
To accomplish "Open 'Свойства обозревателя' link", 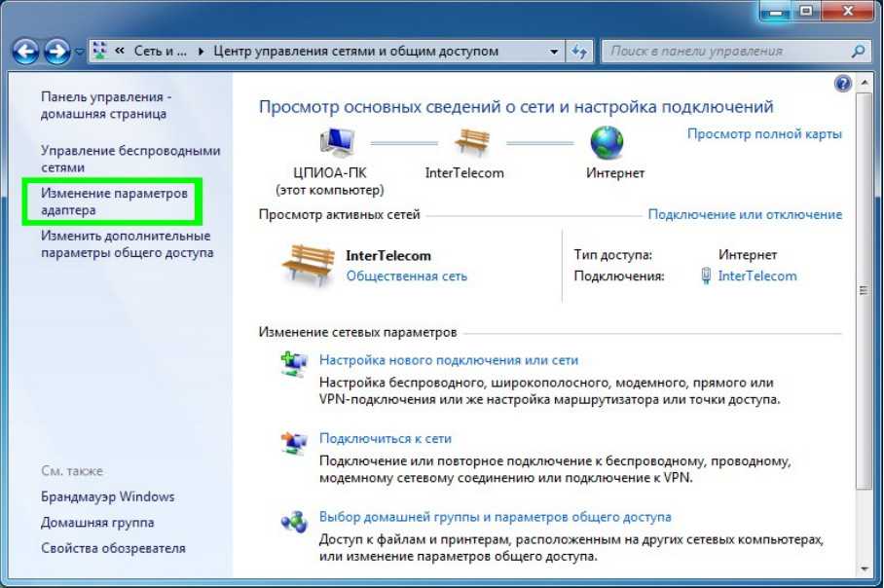I will (x=113, y=548).
